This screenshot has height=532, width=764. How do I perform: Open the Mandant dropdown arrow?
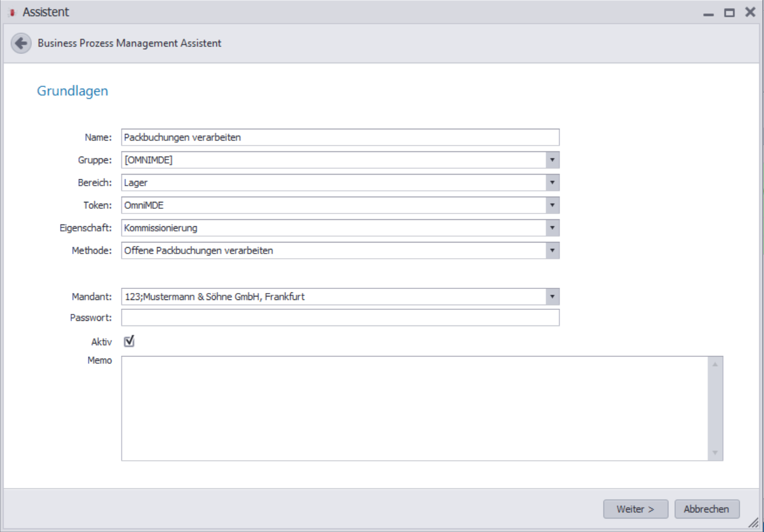point(552,296)
